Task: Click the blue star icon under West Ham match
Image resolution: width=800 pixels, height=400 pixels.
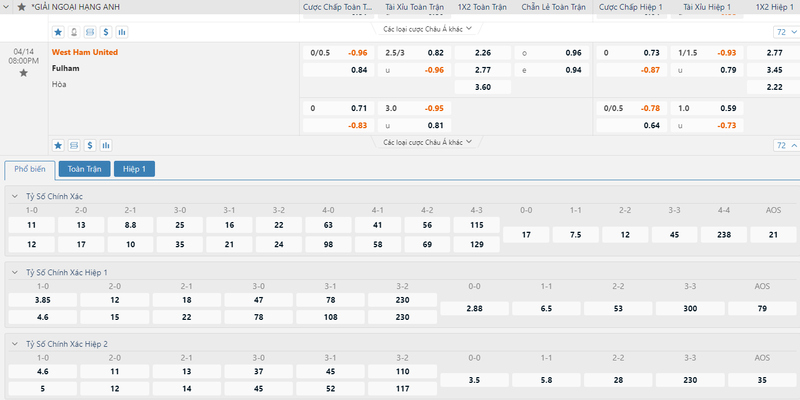Action: click(x=58, y=145)
